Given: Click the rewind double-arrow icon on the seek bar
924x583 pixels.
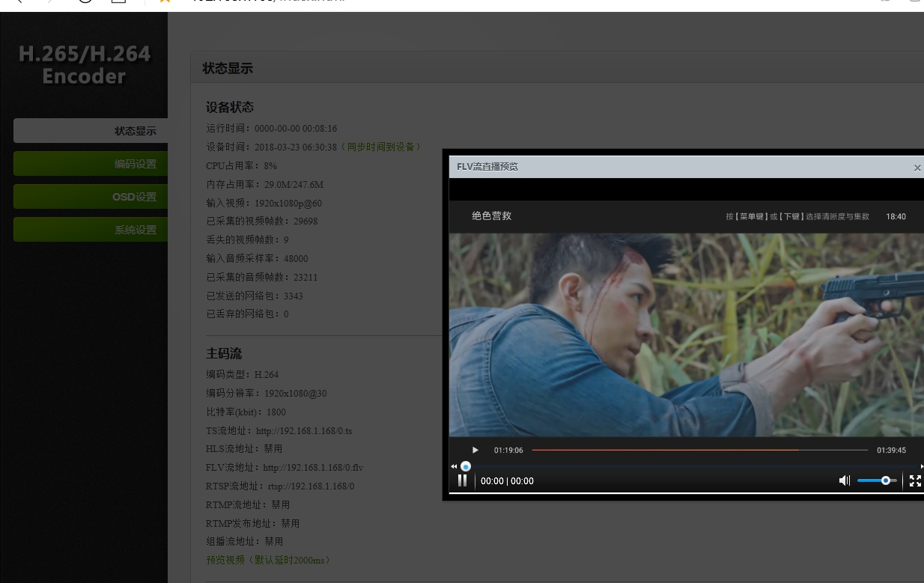Looking at the screenshot, I should click(454, 466).
